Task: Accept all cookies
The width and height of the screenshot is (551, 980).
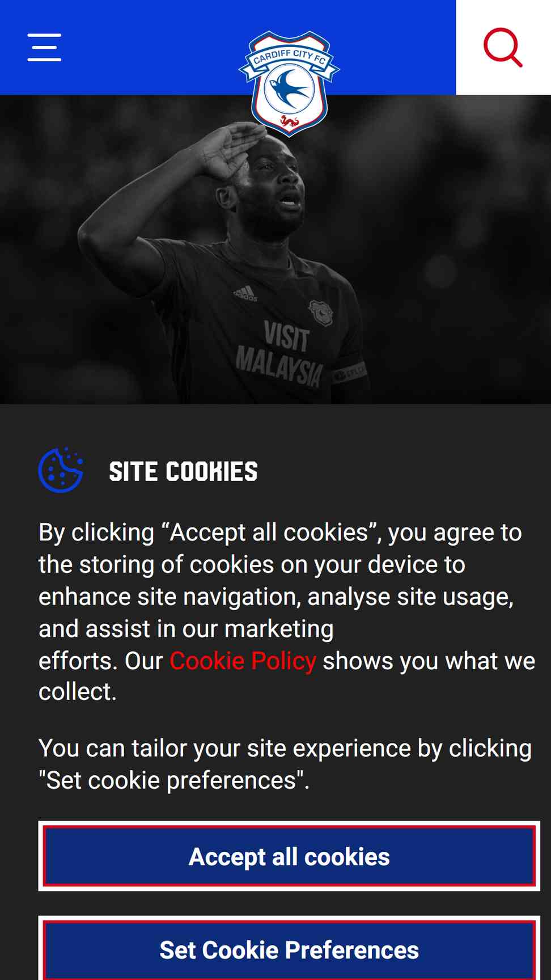Action: (x=289, y=856)
